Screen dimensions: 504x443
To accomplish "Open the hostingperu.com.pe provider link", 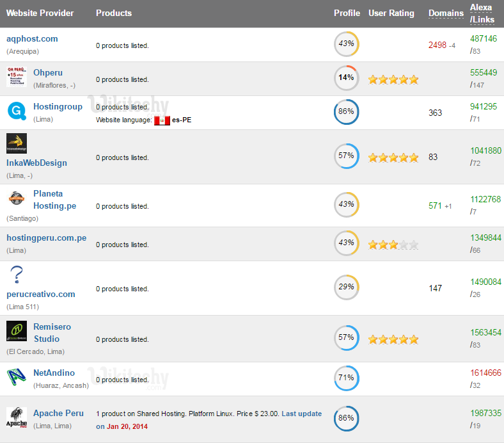I will pos(46,238).
